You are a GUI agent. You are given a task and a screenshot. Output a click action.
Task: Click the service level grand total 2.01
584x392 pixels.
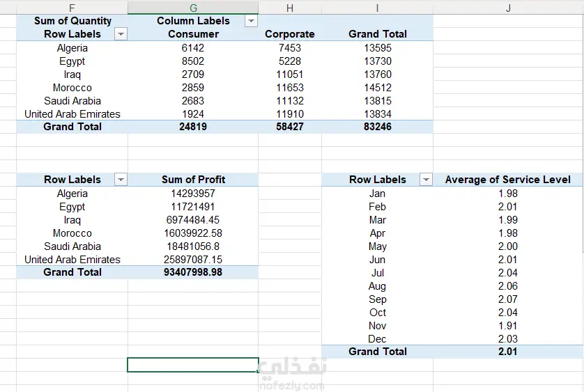(x=508, y=352)
